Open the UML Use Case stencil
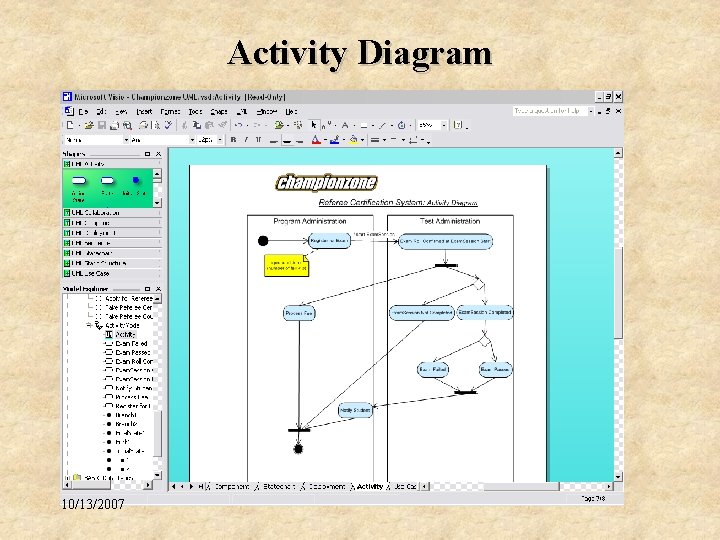The height and width of the screenshot is (540, 720). click(x=112, y=273)
